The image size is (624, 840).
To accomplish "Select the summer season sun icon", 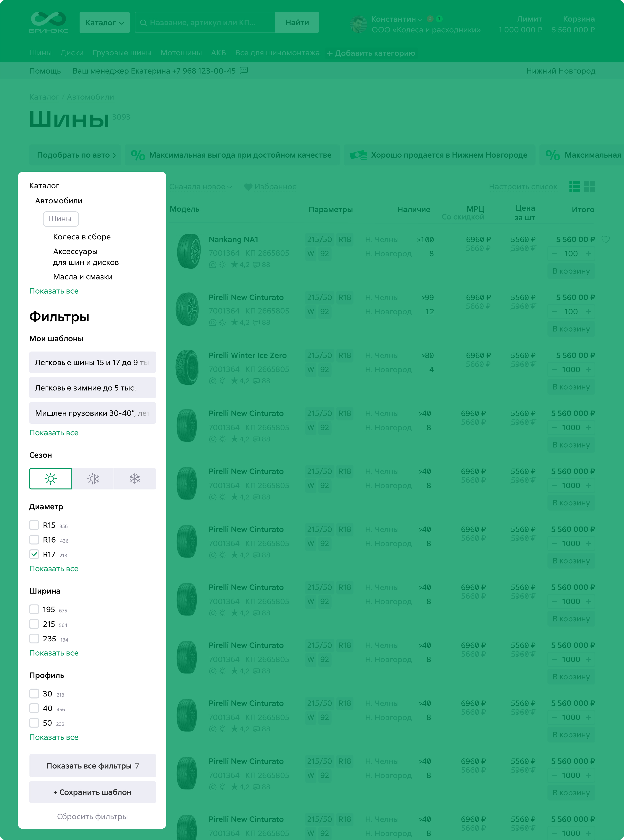I will point(50,479).
